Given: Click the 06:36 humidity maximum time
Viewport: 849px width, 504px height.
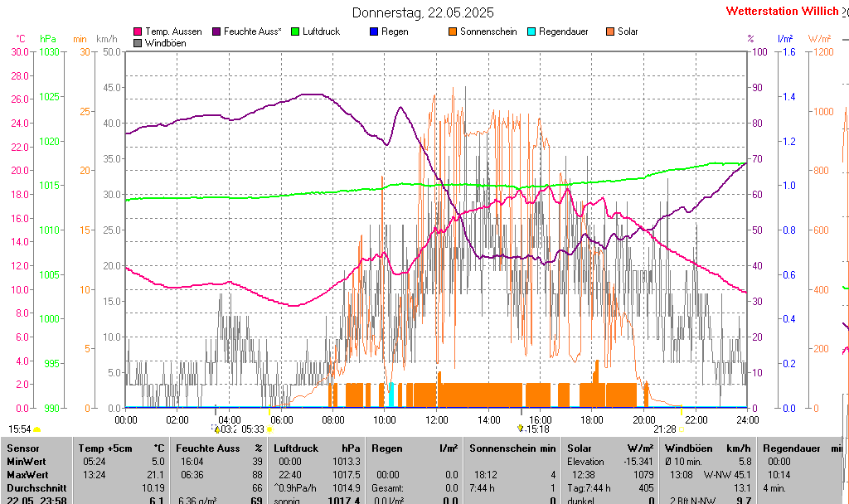Looking at the screenshot, I should tap(192, 475).
